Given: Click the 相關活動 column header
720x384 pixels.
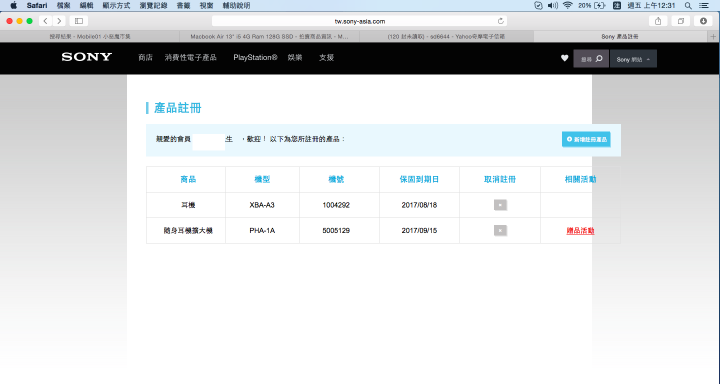Looking at the screenshot, I should point(580,179).
